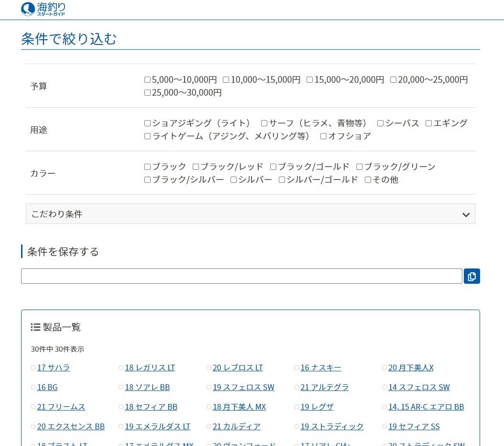Click the 条件を保存する heading
This screenshot has width=504, height=446.
pyautogui.click(x=63, y=251)
